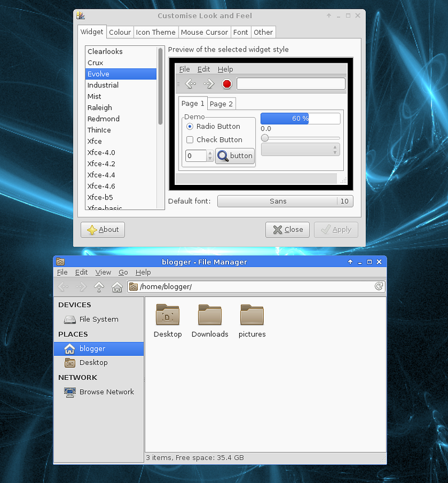448x483 pixels.
Task: Select ThinIce widget style
Action: click(121, 130)
